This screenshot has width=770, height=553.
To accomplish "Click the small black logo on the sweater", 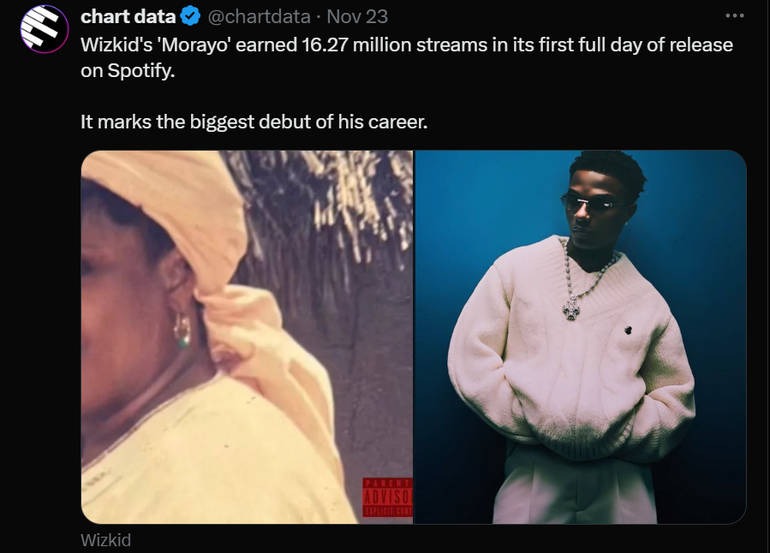I will click(x=628, y=330).
